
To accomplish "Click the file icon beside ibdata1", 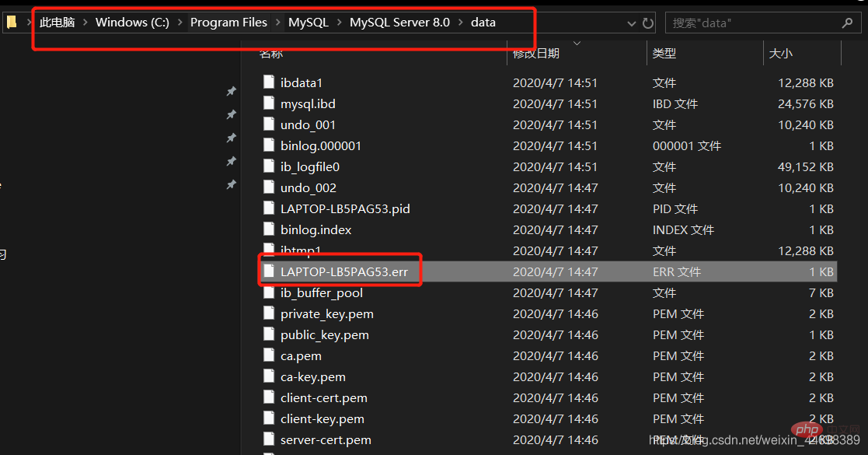I will (269, 82).
